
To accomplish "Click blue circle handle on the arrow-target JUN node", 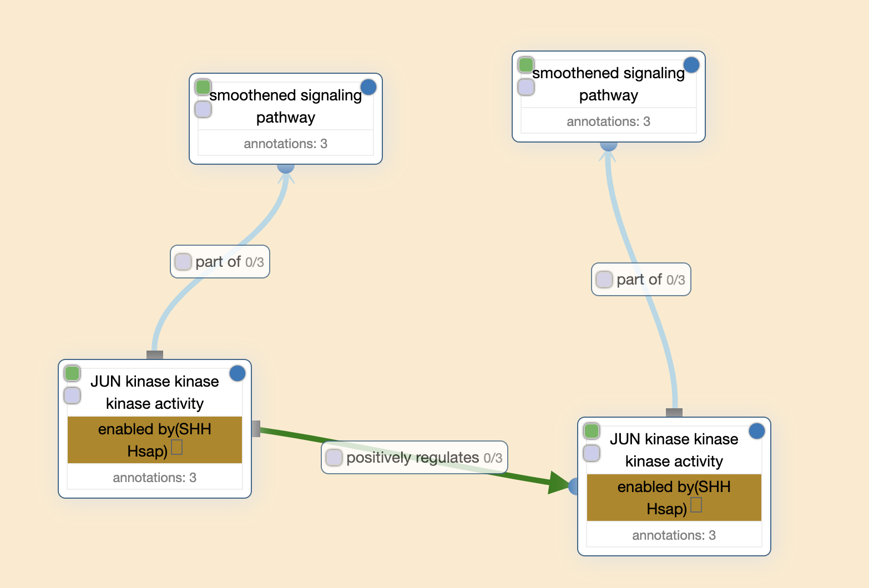I will tap(757, 431).
